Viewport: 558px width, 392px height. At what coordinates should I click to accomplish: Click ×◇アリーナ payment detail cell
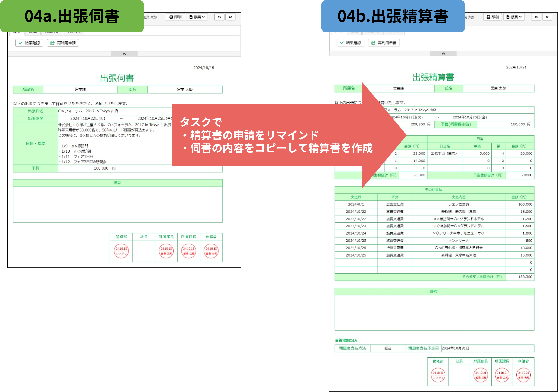[x=459, y=241]
